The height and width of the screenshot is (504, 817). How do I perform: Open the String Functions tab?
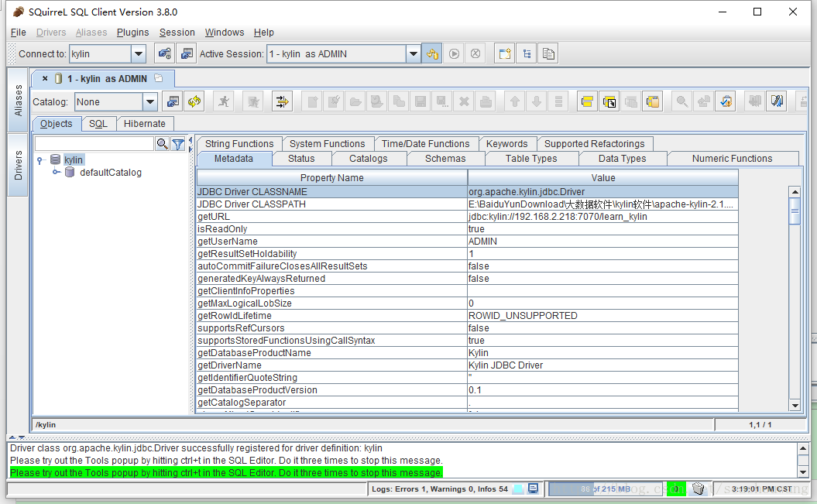click(x=239, y=144)
